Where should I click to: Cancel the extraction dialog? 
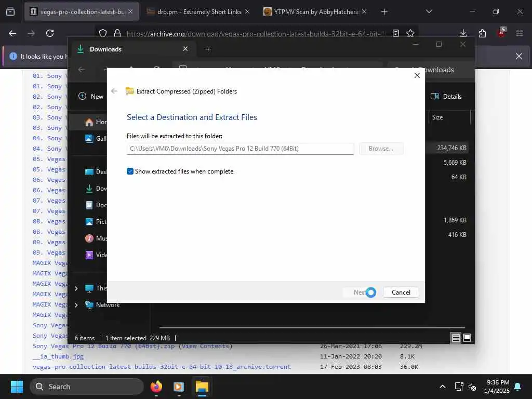click(x=401, y=292)
